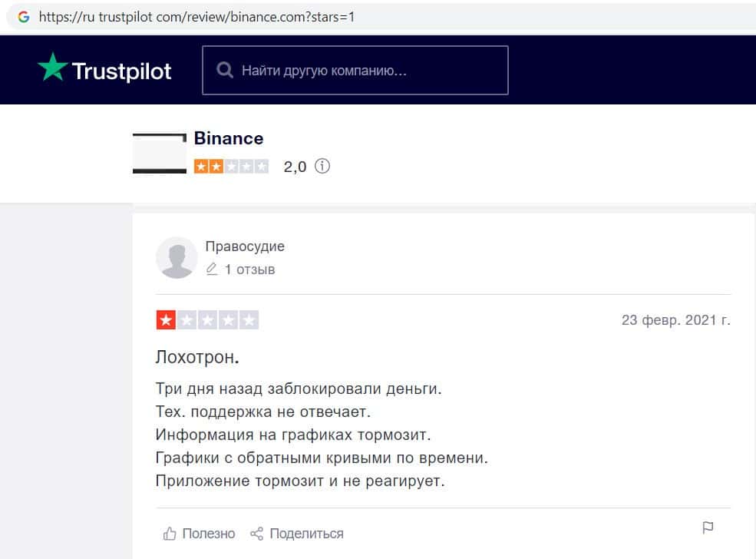Open the Binance company name link
This screenshot has width=756, height=559.
point(229,138)
